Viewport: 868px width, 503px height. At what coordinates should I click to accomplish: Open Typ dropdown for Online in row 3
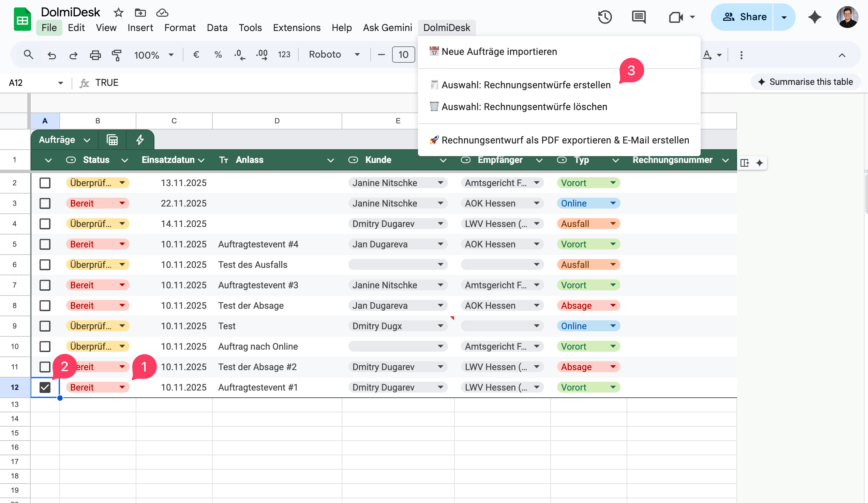tap(613, 203)
